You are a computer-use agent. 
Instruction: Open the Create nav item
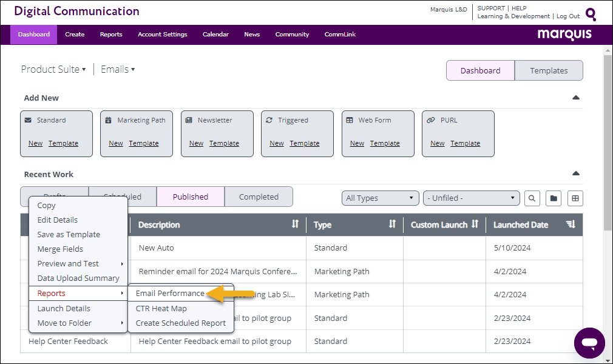75,35
